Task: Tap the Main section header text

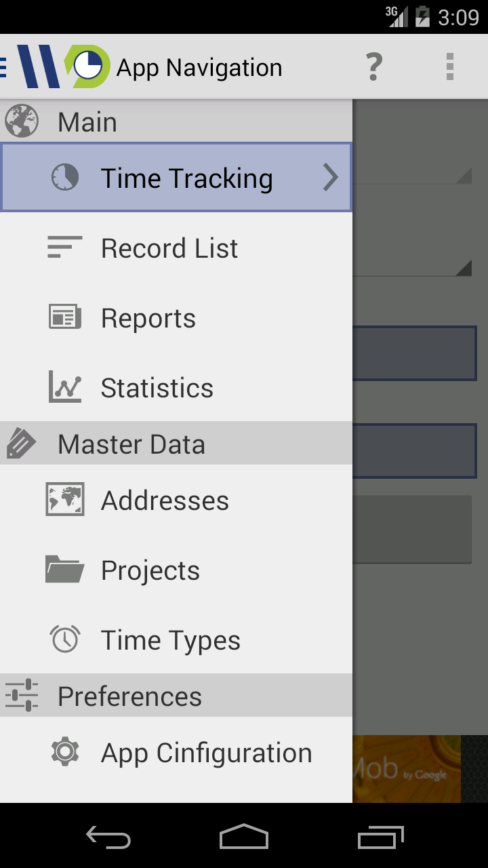Action: pyautogui.click(x=87, y=122)
